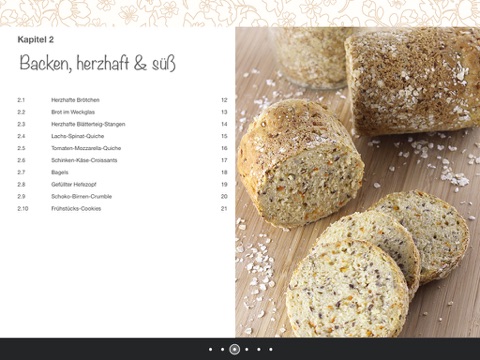Click page number 12
Image resolution: width=480 pixels, height=360 pixels.
pyautogui.click(x=224, y=100)
